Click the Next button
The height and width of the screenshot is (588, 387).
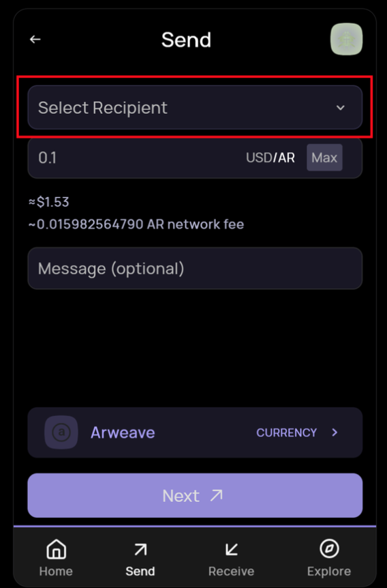point(195,495)
